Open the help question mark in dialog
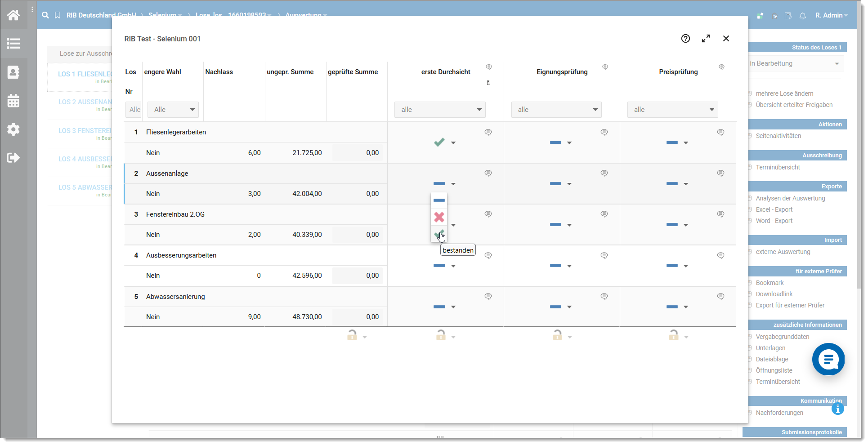868x445 pixels. 685,39
